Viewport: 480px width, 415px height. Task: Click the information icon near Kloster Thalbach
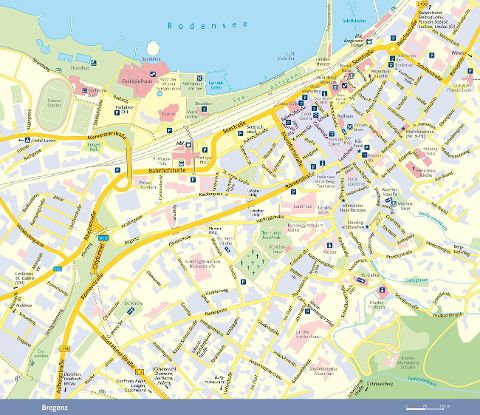tap(382, 289)
